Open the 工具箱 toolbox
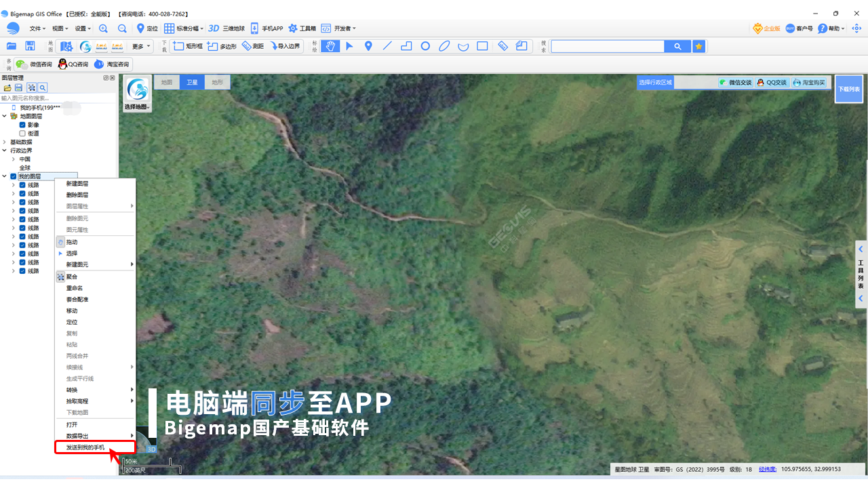This screenshot has height=488, width=868. click(302, 28)
